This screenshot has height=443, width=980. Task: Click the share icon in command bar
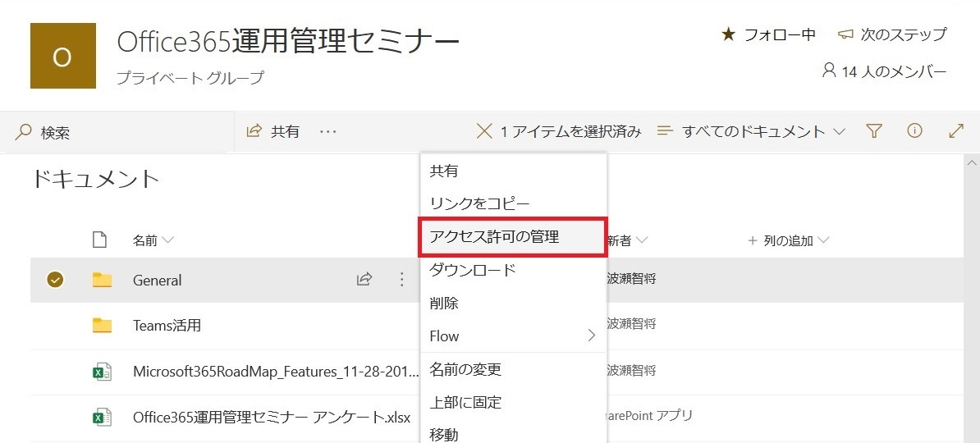coord(254,131)
